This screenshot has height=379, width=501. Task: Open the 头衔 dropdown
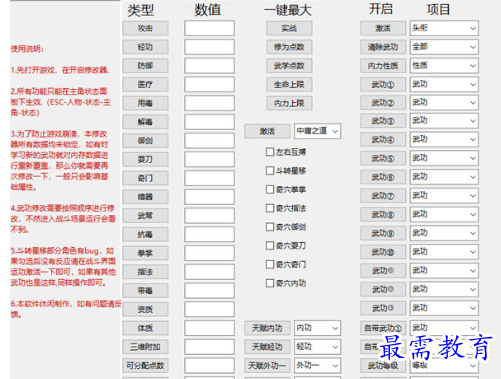coord(444,28)
